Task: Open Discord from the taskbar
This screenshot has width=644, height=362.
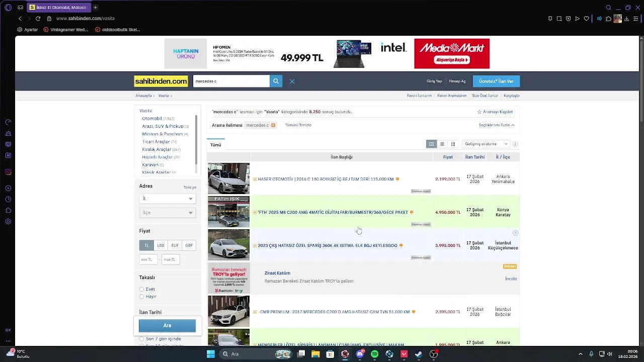Action: click(360, 354)
